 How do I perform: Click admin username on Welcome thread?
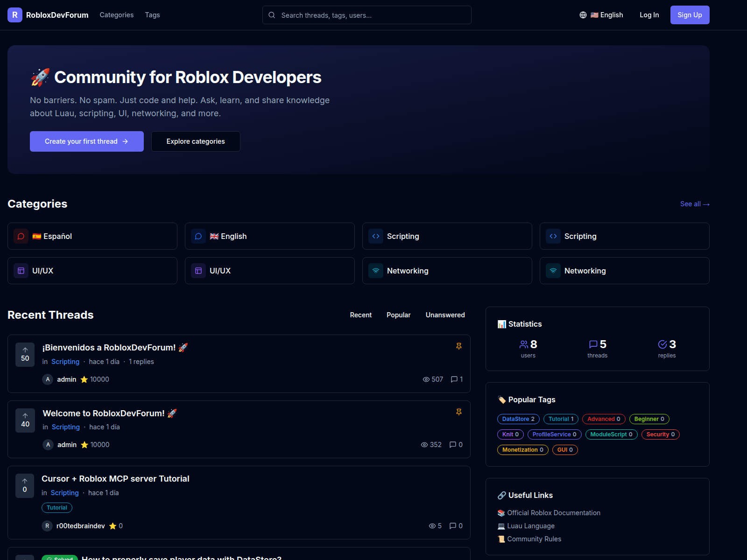(67, 445)
